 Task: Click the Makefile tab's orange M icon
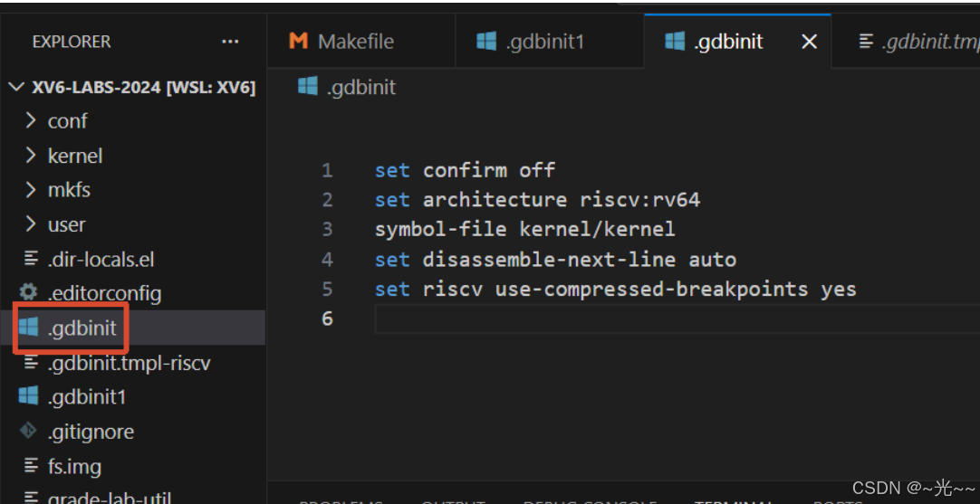click(299, 42)
